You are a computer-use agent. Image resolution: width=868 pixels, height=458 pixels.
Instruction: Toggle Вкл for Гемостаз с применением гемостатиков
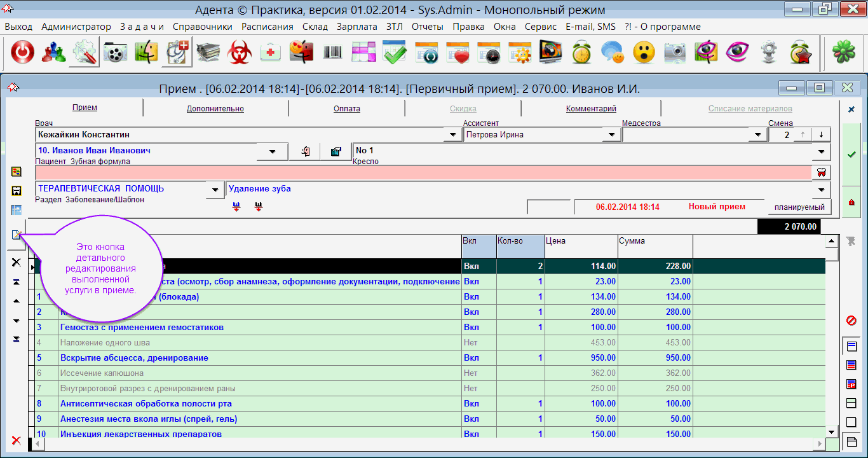[x=471, y=328]
